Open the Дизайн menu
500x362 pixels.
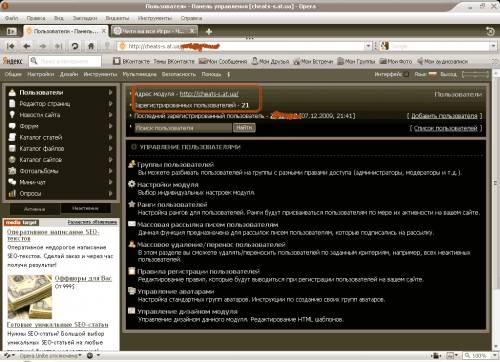click(x=69, y=74)
